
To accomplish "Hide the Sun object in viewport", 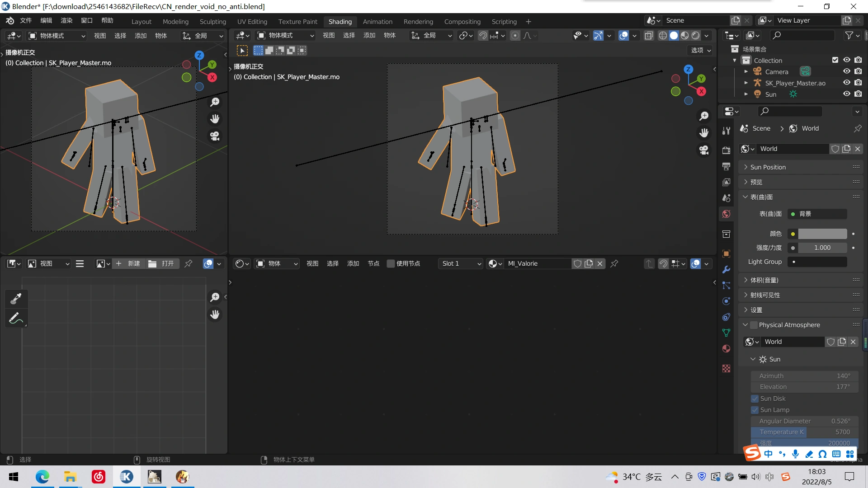I will (x=847, y=94).
